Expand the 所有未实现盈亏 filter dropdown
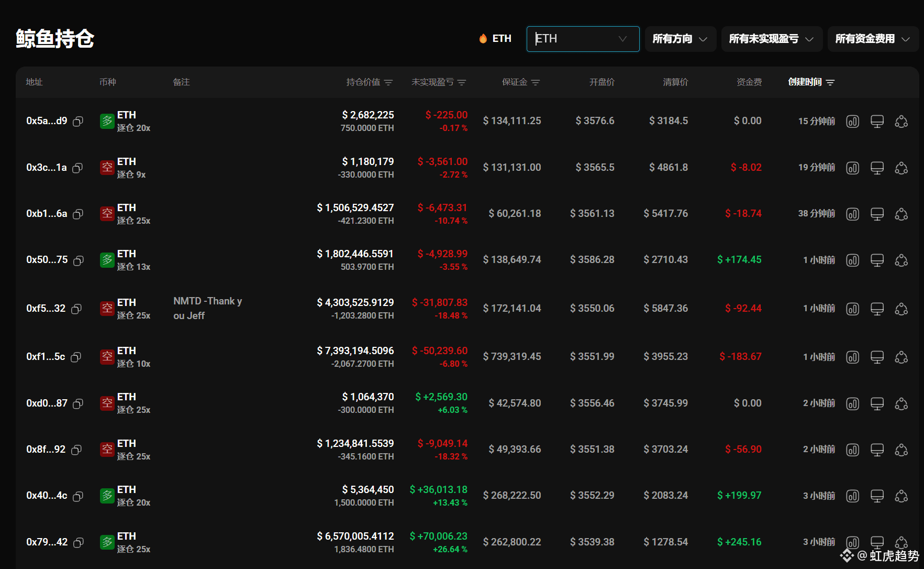This screenshot has width=924, height=569. click(x=771, y=39)
